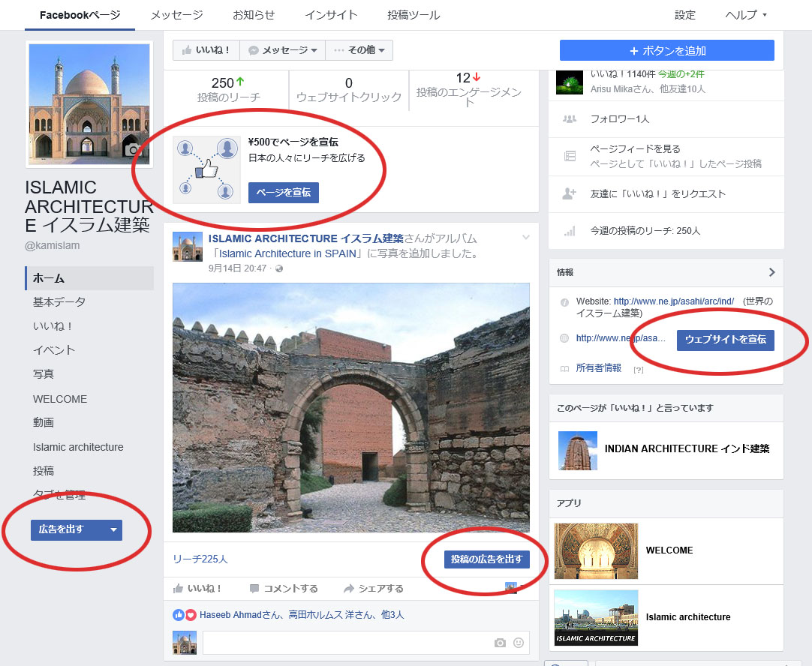Click the thumbs-up いいね！ icon under post
The height and width of the screenshot is (666, 812).
[x=179, y=589]
